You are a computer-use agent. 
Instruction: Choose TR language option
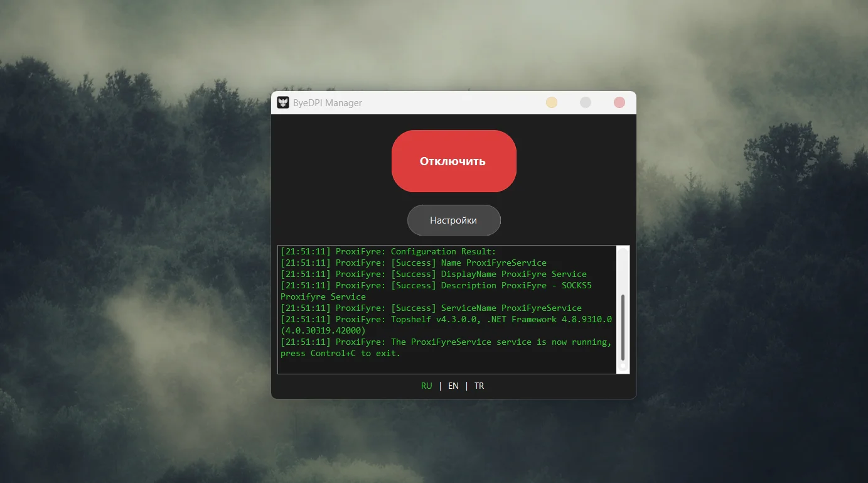coord(479,386)
